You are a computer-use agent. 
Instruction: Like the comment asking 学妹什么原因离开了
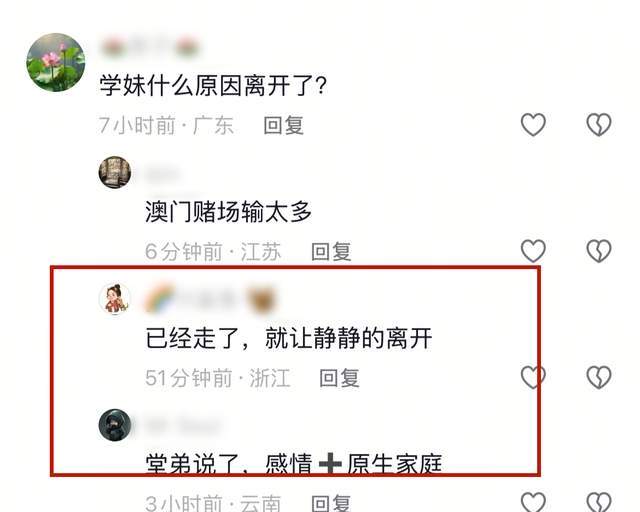point(533,125)
